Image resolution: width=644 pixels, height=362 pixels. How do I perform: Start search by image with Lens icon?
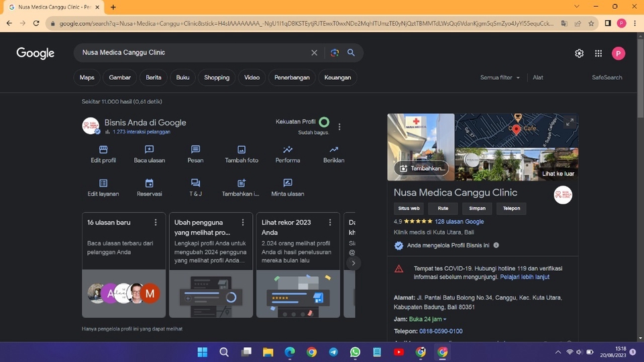pos(335,52)
